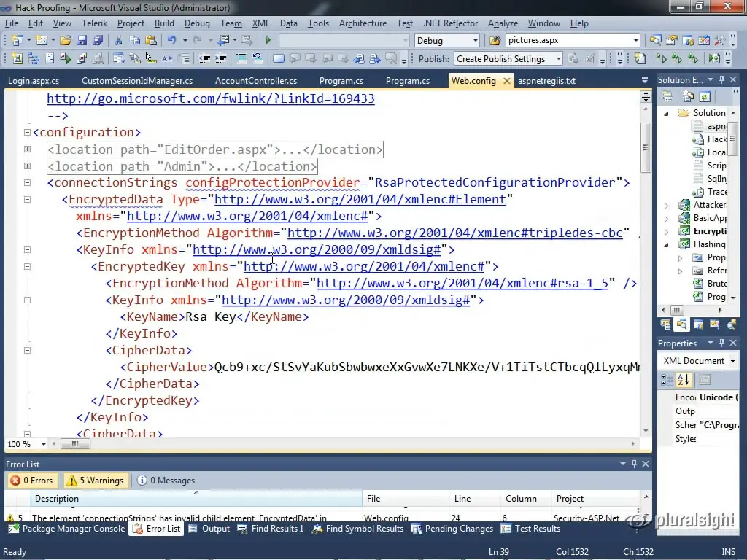Image resolution: width=747 pixels, height=560 pixels.
Task: Open the Analyze menu
Action: pyautogui.click(x=503, y=23)
